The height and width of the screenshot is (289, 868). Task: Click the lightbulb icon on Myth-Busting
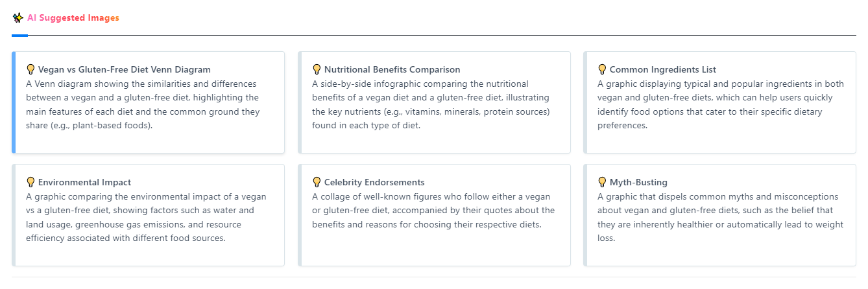[602, 181]
